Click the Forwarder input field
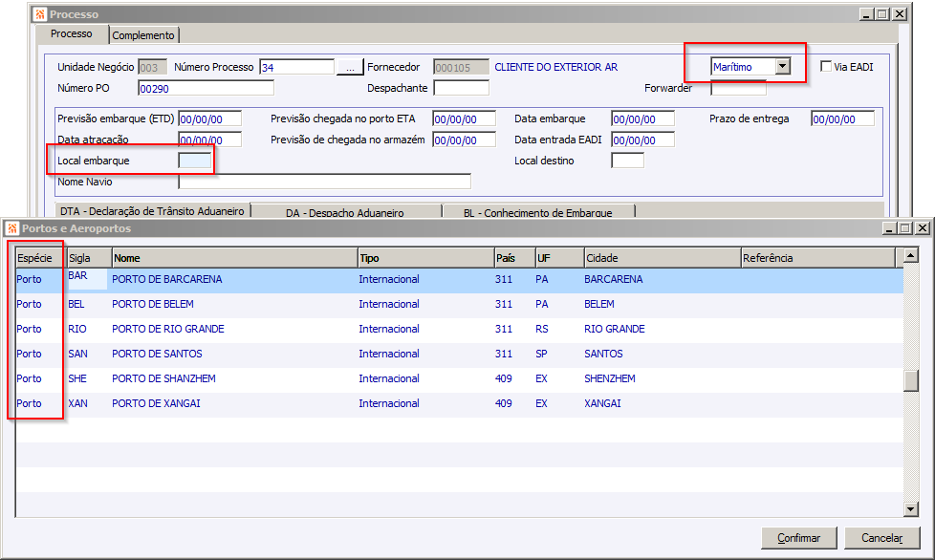The height and width of the screenshot is (560, 935). 738,88
